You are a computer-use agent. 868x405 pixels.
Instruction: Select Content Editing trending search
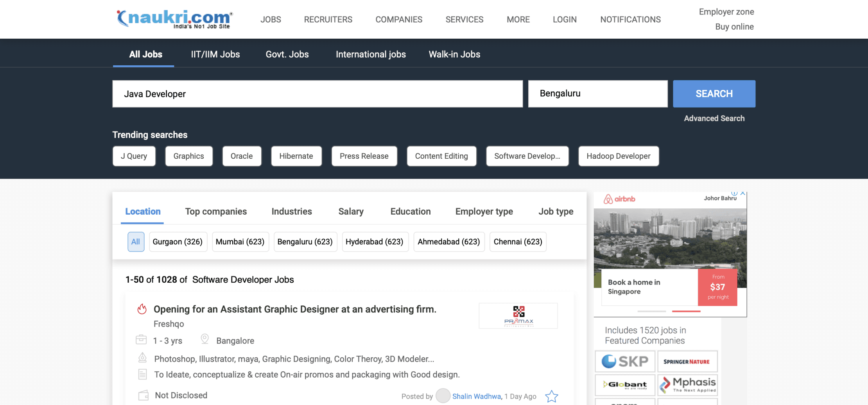click(441, 156)
